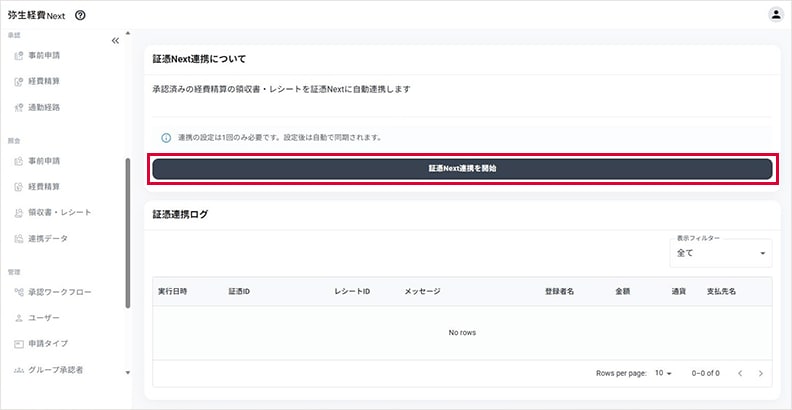Go to previous page of log table
This screenshot has height=410, width=792.
tap(740, 373)
